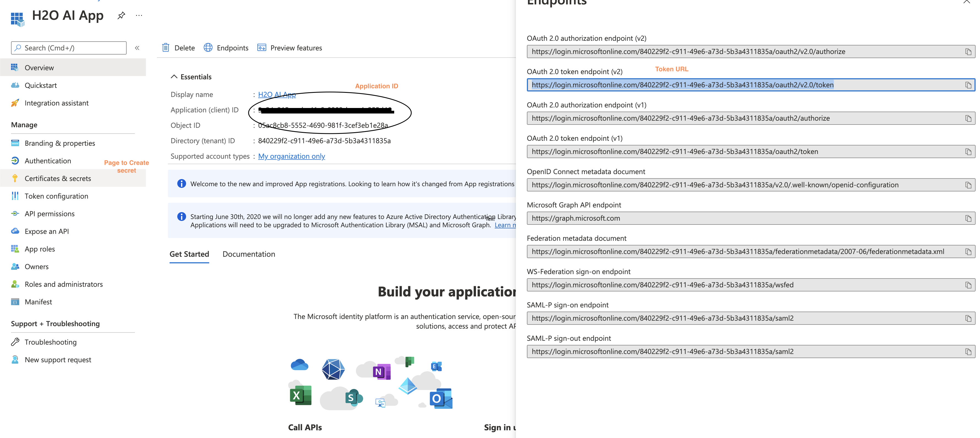
Task: Click the OAuth 2.0 token endpoint (v2) field
Action: [751, 85]
